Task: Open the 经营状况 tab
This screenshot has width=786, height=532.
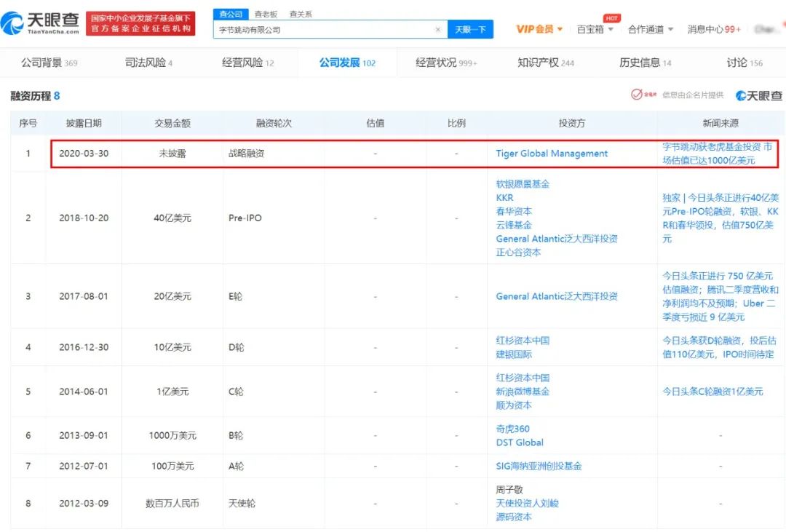Action: click(x=446, y=63)
